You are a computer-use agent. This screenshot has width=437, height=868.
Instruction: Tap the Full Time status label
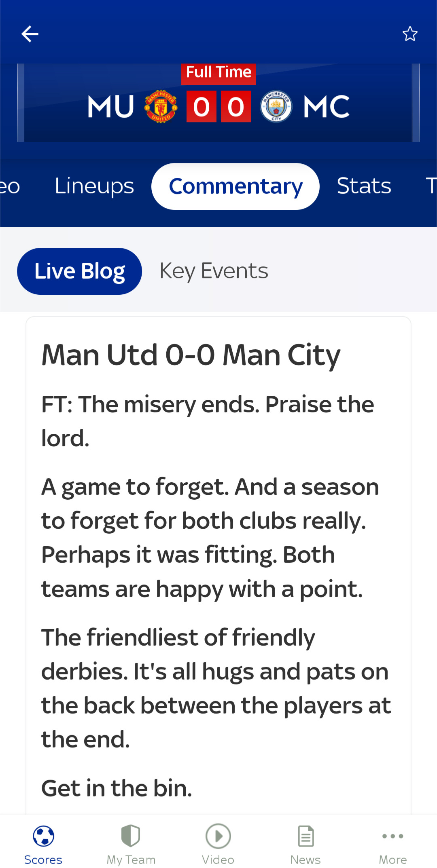click(x=218, y=73)
